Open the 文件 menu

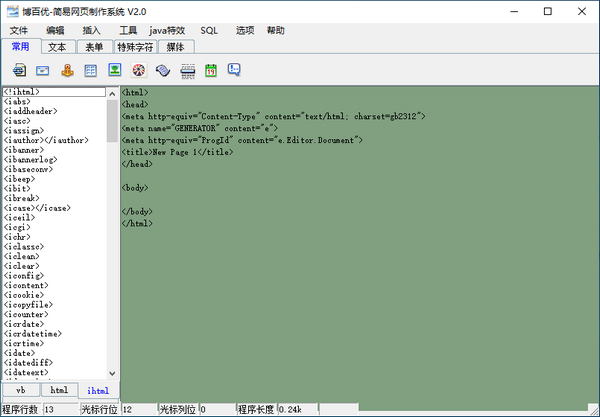coord(19,31)
